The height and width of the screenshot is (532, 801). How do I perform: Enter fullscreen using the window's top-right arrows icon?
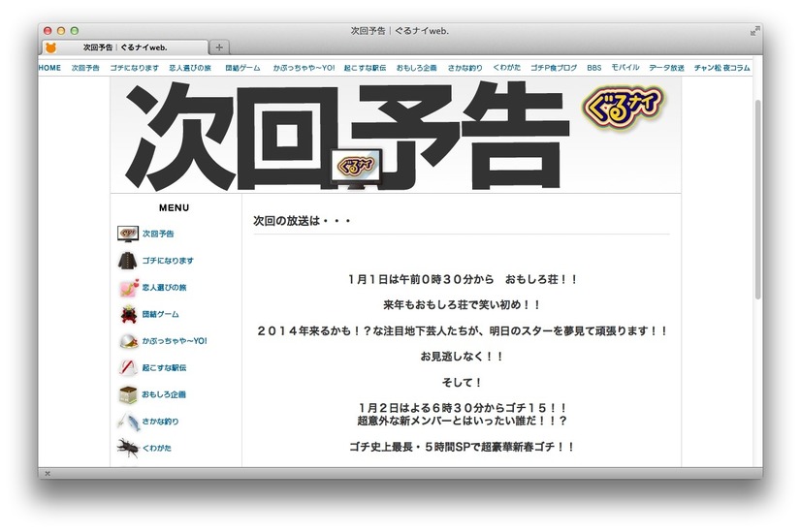tap(754, 31)
